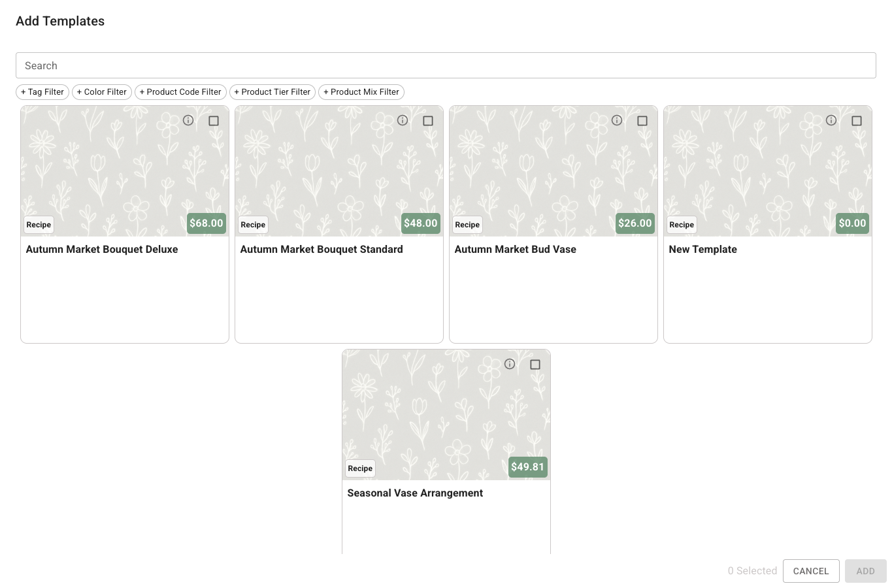Screen dimensions: 892x588
Task: Click the $0.00 price badge
Action: pos(853,223)
